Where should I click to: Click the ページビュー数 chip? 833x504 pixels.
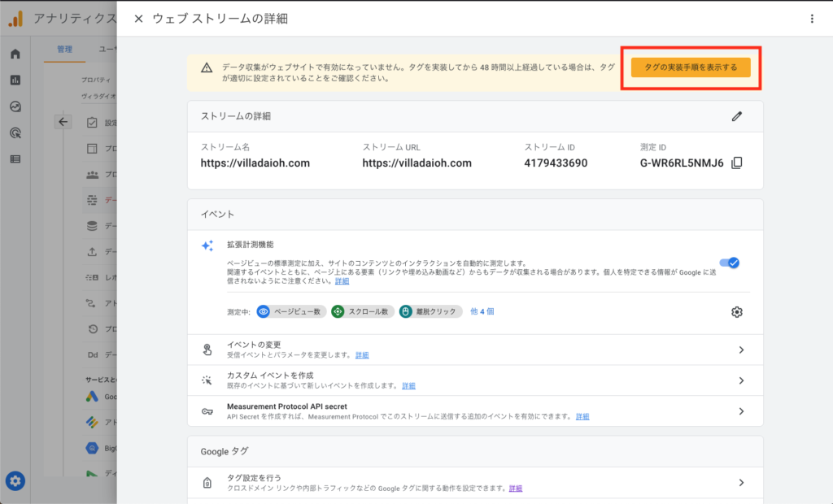(291, 311)
